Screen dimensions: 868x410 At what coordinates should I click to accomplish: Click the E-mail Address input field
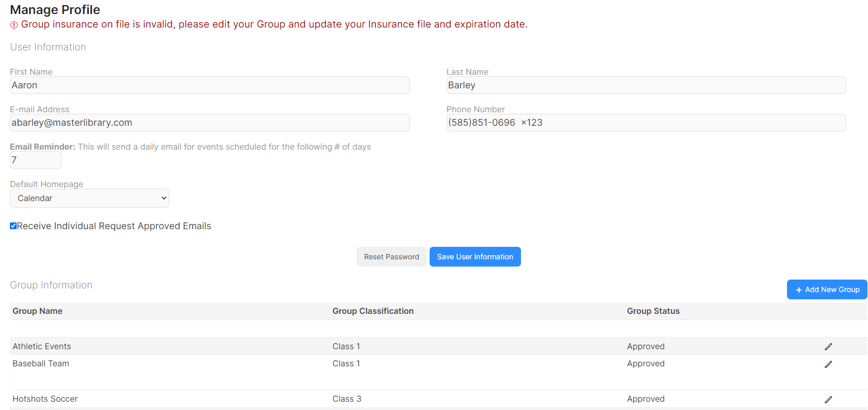tap(210, 123)
